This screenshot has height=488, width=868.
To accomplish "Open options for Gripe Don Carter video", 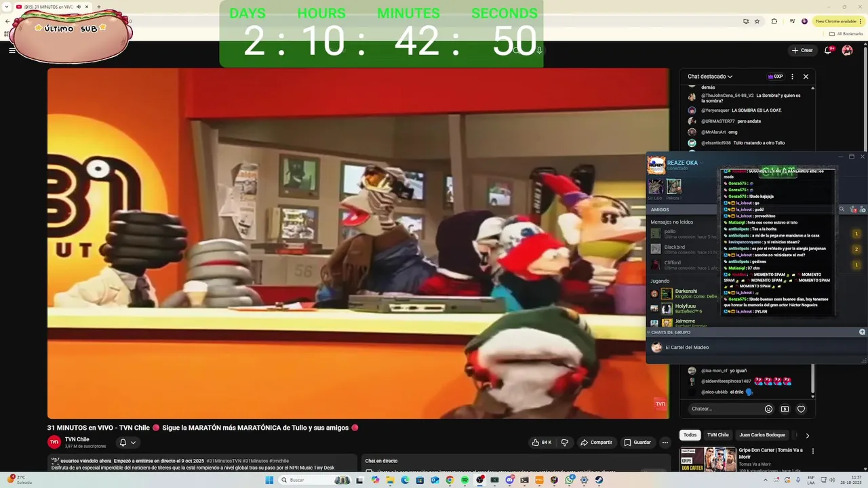I will tap(813, 451).
